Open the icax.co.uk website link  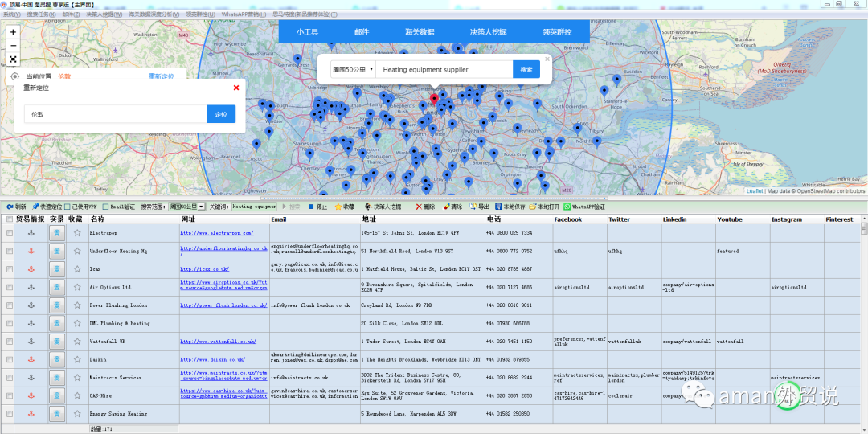click(205, 269)
